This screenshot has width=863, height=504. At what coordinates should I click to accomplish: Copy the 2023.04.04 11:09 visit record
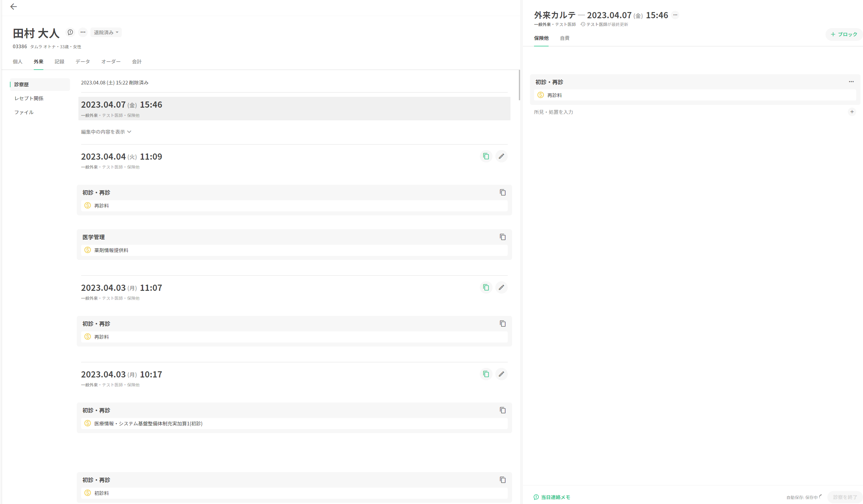(x=486, y=156)
